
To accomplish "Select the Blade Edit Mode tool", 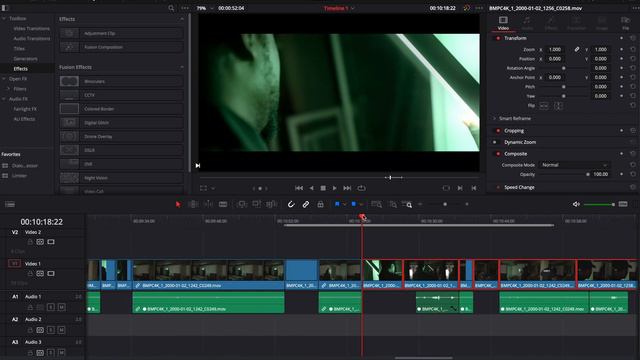I will click(223, 204).
